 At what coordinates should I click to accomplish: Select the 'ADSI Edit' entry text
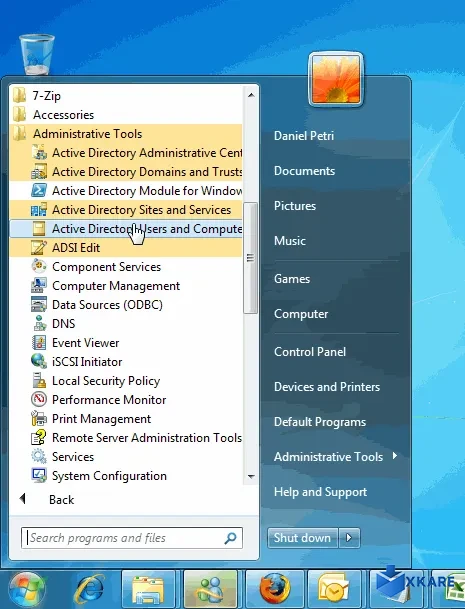tap(76, 248)
